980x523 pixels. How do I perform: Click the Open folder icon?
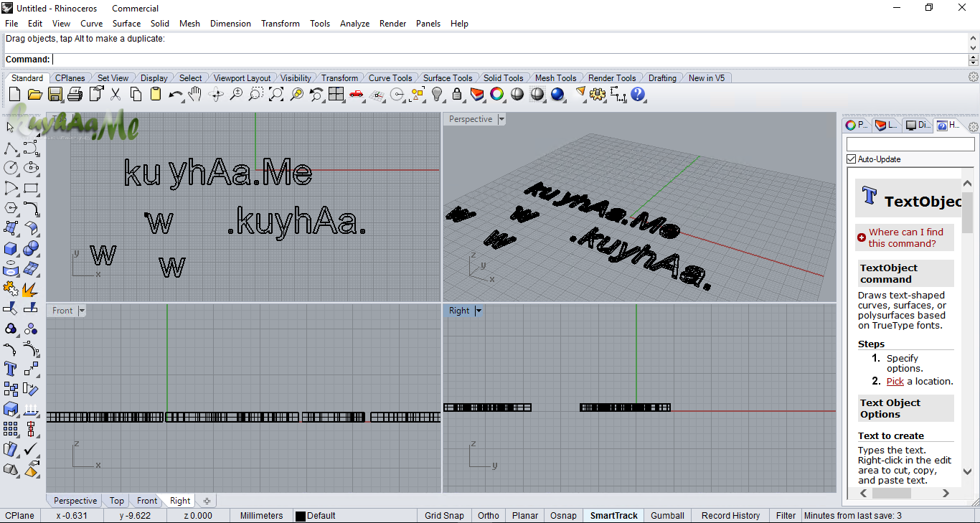(x=34, y=94)
